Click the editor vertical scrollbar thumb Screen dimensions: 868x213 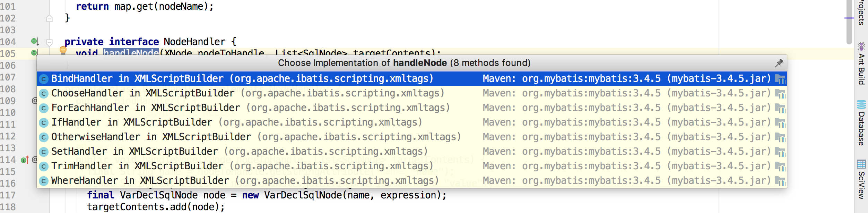pyautogui.click(x=849, y=22)
